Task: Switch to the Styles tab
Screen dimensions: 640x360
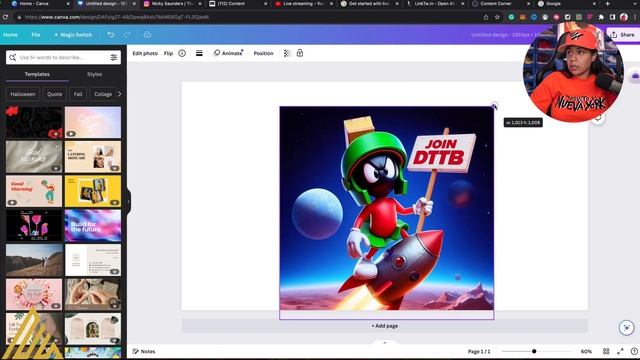Action: [95, 74]
